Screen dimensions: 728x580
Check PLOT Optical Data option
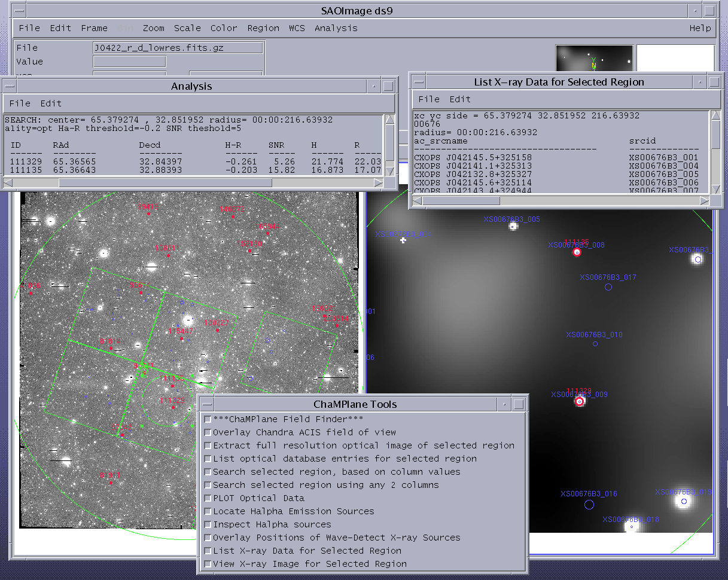point(208,498)
